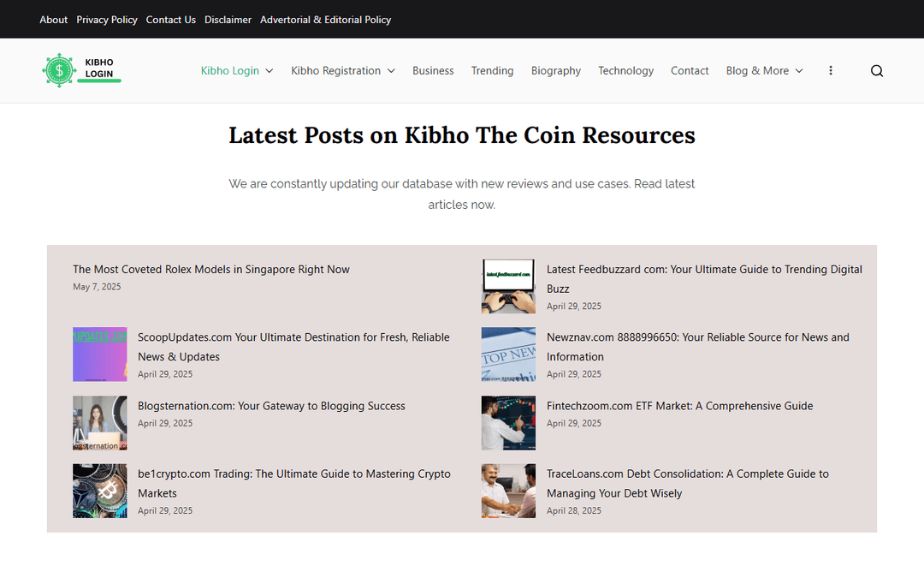Expand the Kibho Registration dropdown chevron
Viewport: 924px width, 578px height.
(x=391, y=71)
